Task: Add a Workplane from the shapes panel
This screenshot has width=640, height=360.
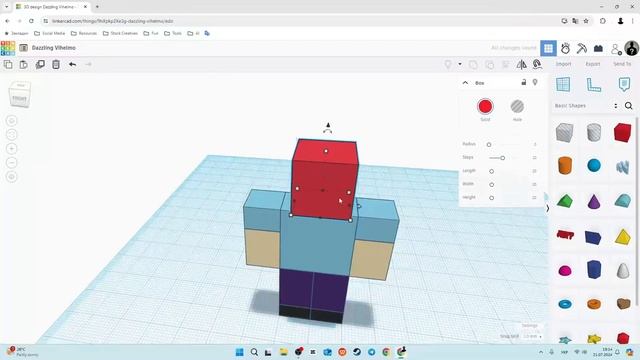Action: click(x=563, y=84)
